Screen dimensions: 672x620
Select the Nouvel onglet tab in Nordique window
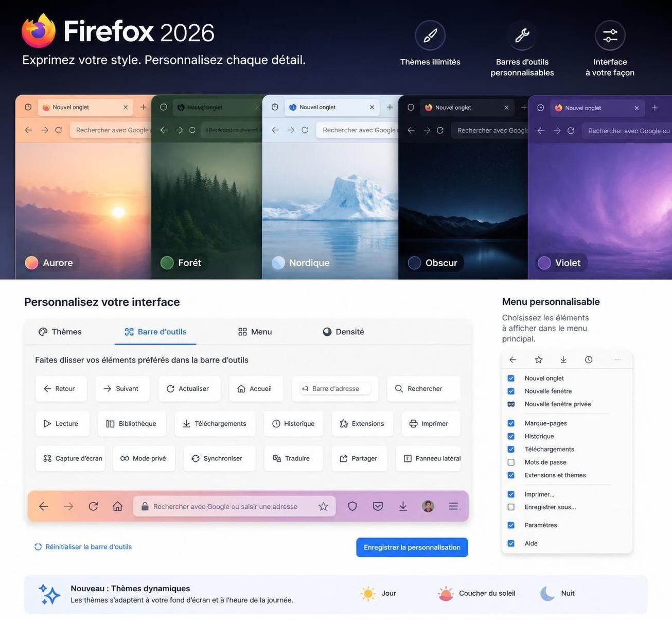pyautogui.click(x=331, y=107)
